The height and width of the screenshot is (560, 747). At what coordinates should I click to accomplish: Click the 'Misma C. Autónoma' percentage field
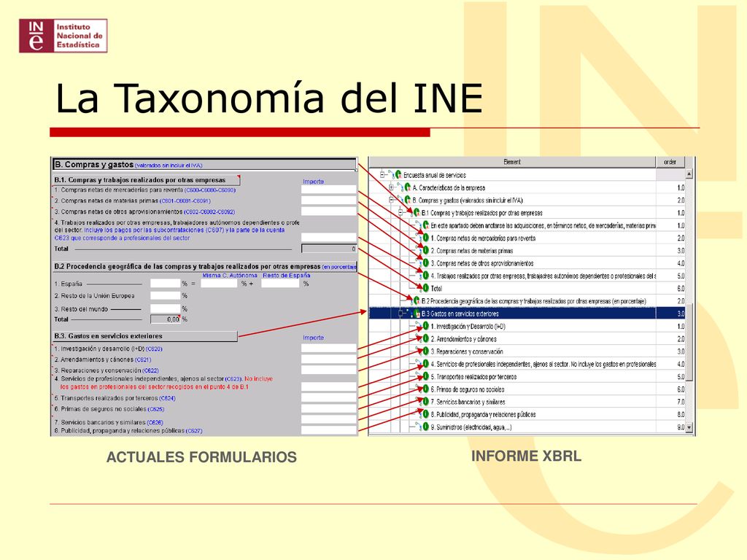click(219, 284)
